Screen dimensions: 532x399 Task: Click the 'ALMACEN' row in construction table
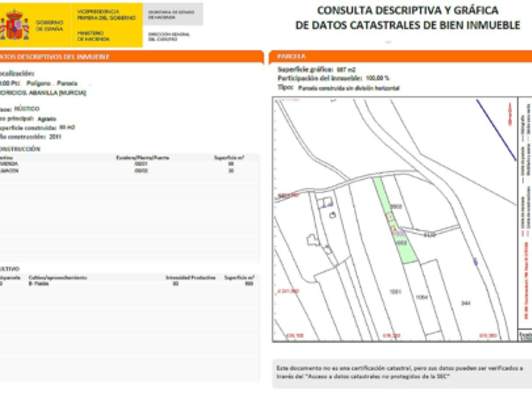tap(129, 170)
